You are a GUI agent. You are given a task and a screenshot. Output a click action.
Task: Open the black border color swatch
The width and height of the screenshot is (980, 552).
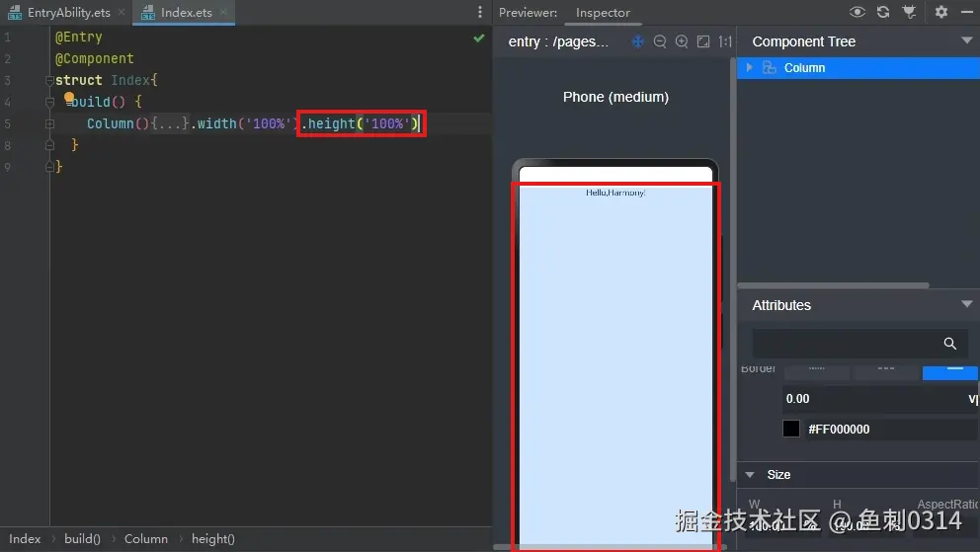(x=790, y=429)
